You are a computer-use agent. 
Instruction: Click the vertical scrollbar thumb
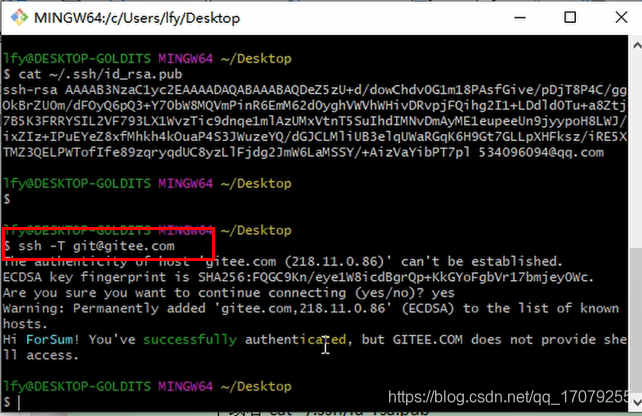[x=636, y=319]
